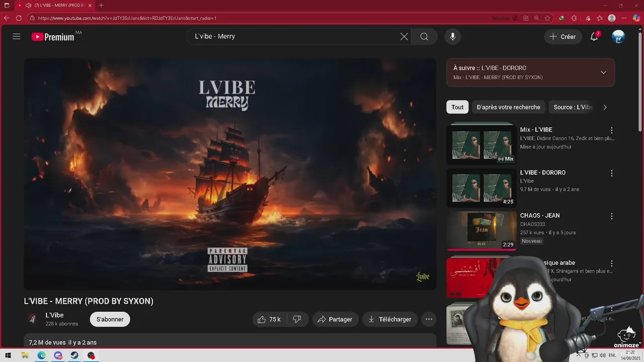Image resolution: width=644 pixels, height=362 pixels.
Task: Subscribe with the S'abonner button
Action: pos(110,319)
